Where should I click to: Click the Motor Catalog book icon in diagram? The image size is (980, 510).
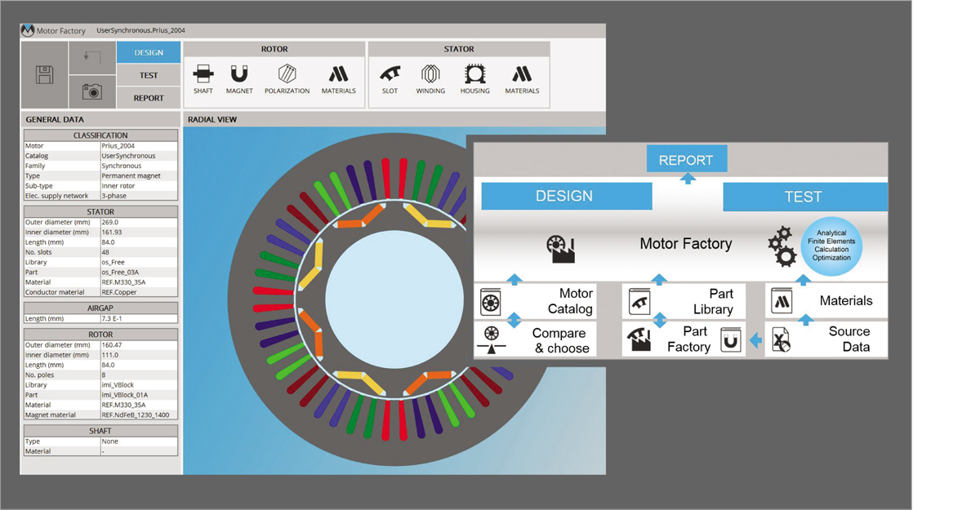(491, 302)
